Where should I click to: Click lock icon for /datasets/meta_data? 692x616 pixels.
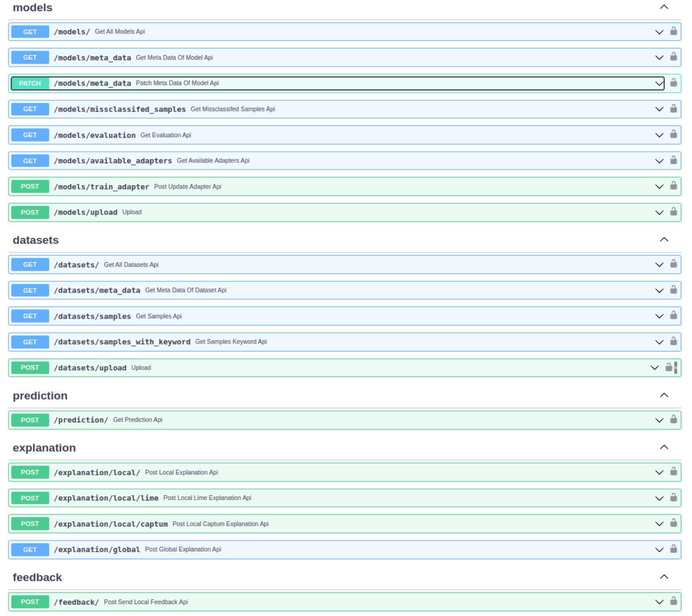pos(673,290)
